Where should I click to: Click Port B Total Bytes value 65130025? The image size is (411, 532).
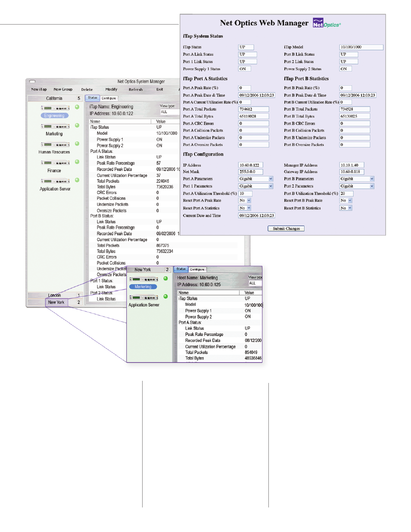355,116
